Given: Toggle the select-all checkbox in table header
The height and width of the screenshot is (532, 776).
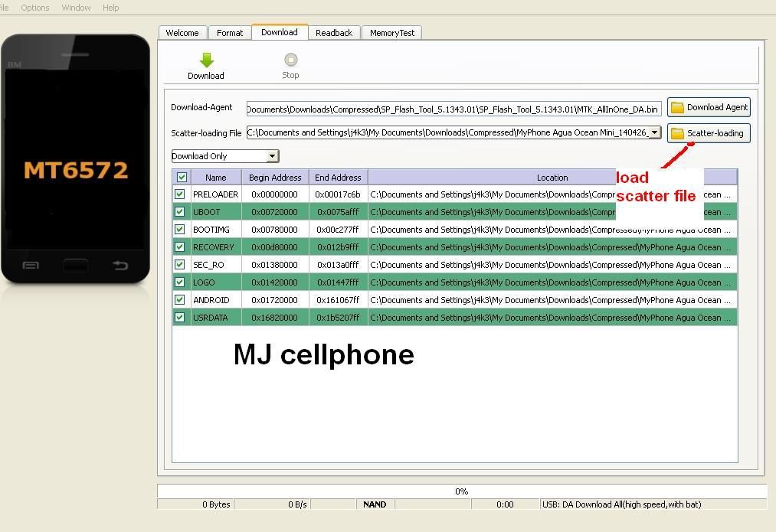Looking at the screenshot, I should (182, 178).
